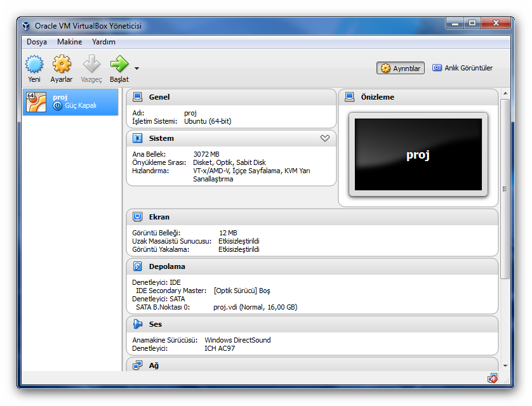The height and width of the screenshot is (406, 532).
Task: Click the Ubuntu (64-bit) value
Action: pos(208,121)
